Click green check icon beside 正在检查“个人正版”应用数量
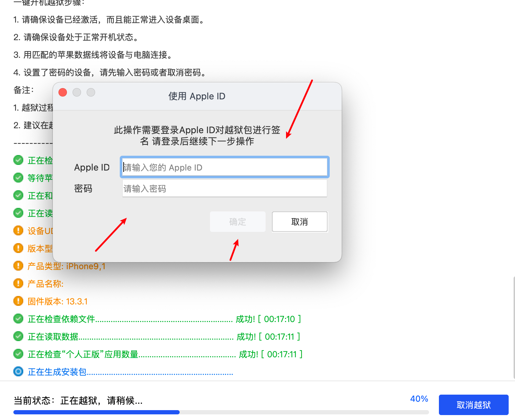 [18, 354]
